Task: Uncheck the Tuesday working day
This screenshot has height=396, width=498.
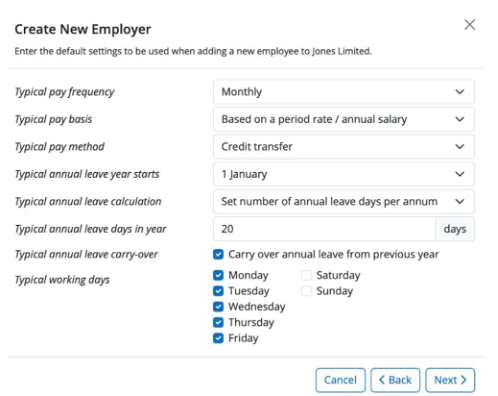Action: click(x=218, y=291)
